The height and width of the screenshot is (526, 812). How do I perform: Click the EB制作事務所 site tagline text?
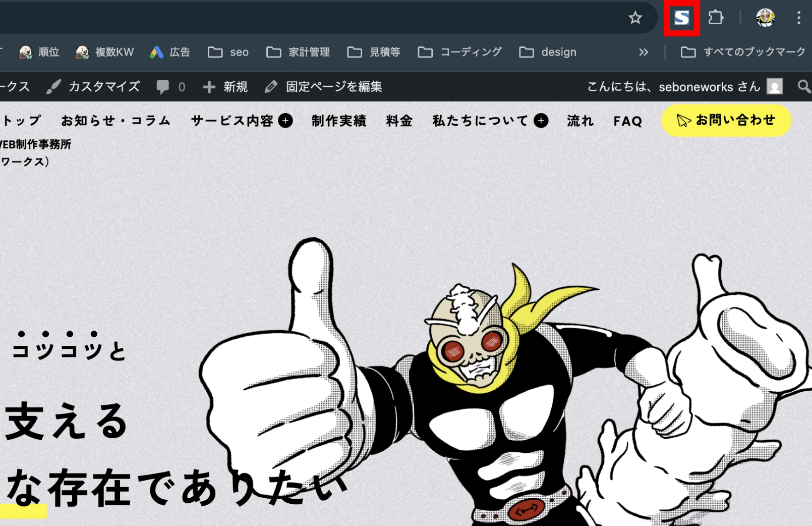pyautogui.click(x=36, y=144)
